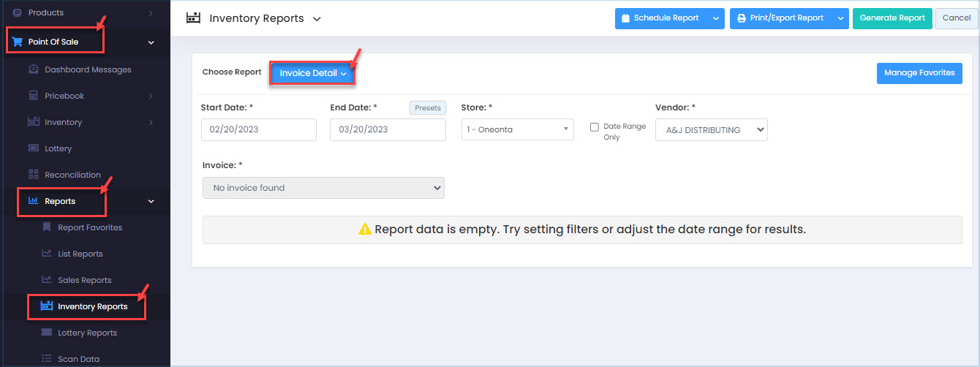Image resolution: width=980 pixels, height=367 pixels.
Task: Click the date Presets button
Action: click(x=428, y=107)
